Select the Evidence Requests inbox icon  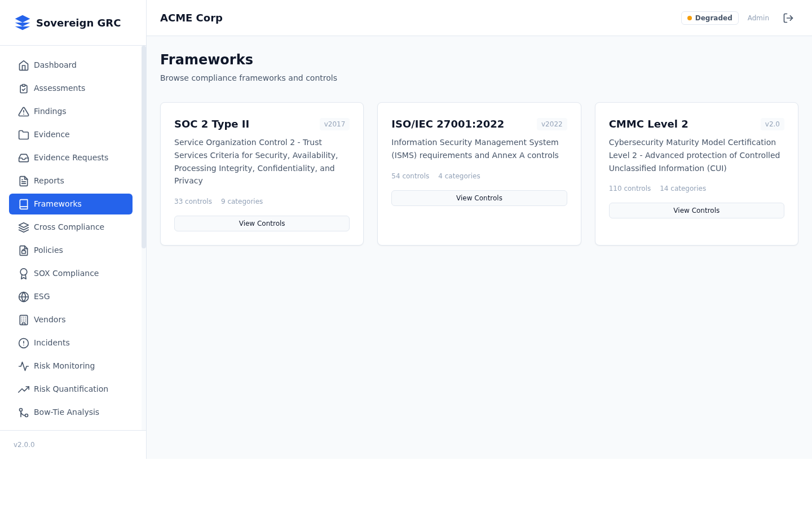coord(24,157)
